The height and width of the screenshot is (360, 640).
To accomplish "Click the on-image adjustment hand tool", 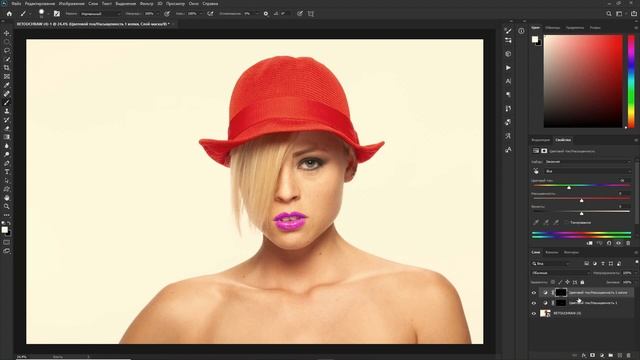I will click(536, 171).
